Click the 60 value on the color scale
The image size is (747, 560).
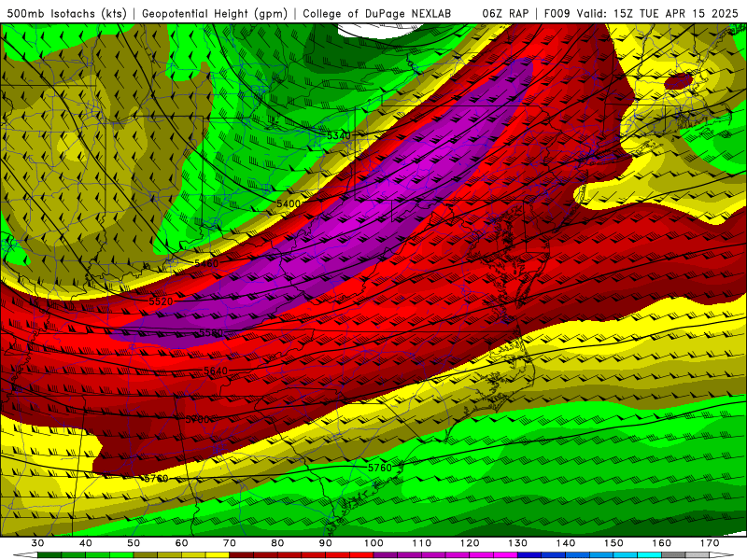(181, 543)
